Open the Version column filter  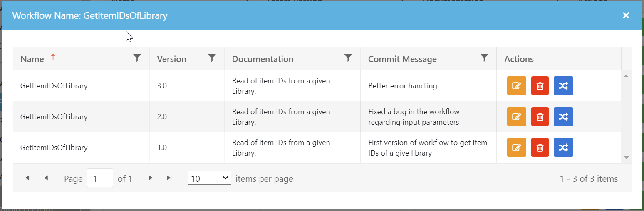click(212, 58)
